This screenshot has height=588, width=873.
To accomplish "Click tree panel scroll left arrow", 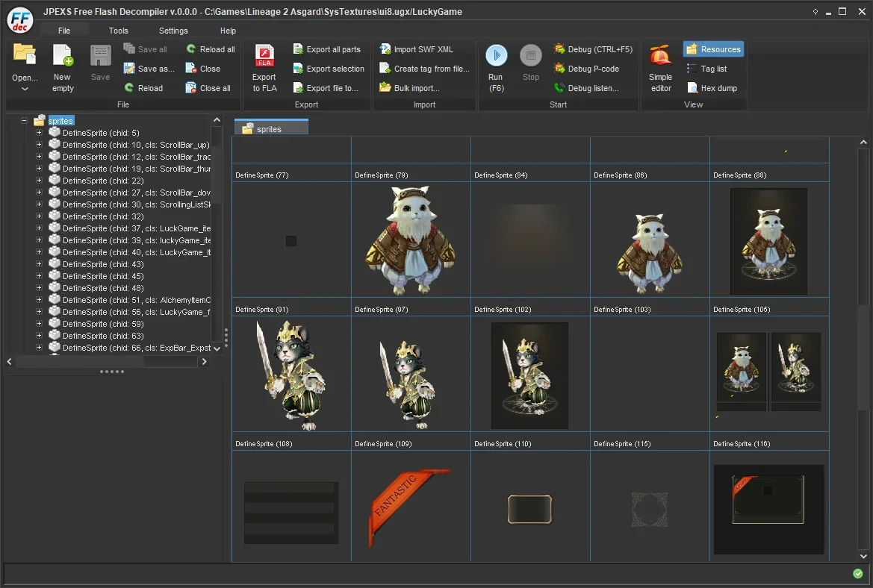I will pos(10,362).
